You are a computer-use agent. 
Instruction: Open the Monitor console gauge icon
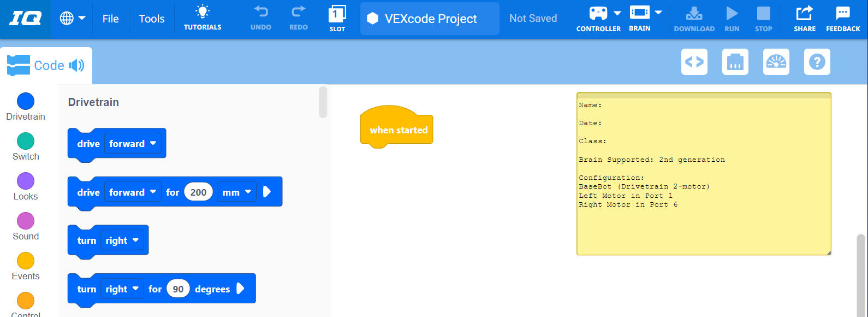coord(776,62)
